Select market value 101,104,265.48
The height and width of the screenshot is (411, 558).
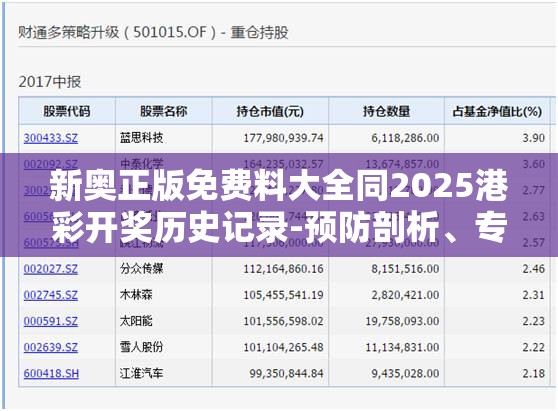[283, 347]
